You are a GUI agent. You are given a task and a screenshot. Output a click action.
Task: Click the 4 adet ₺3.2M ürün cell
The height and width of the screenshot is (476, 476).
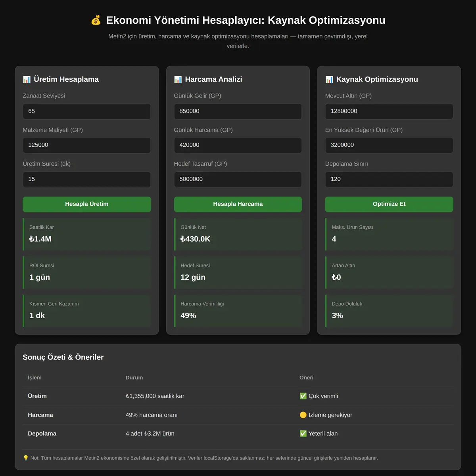coord(150,434)
